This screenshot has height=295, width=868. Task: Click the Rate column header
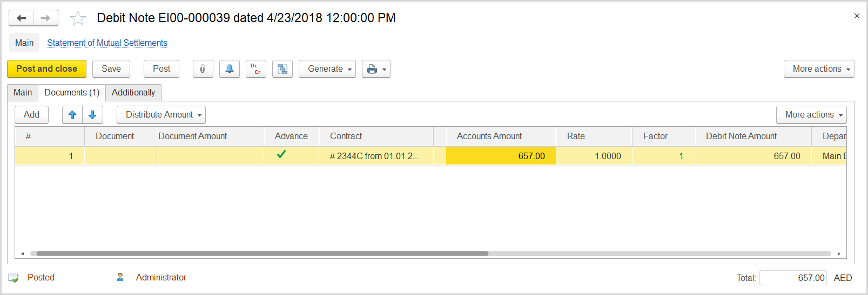tap(594, 136)
